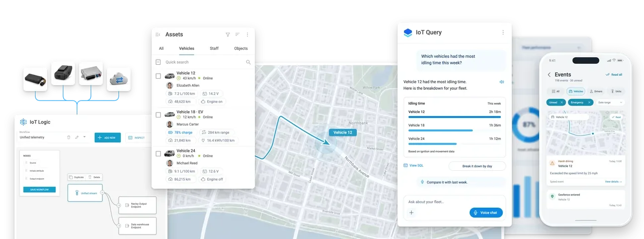Expand the Unified stream node output connector
The image size is (644, 239).
click(x=102, y=192)
